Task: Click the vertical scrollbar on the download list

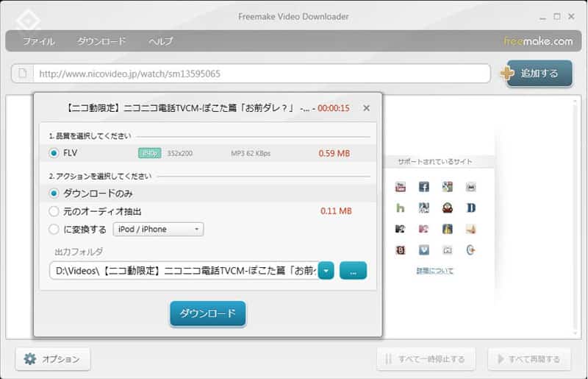Action: coord(576,217)
